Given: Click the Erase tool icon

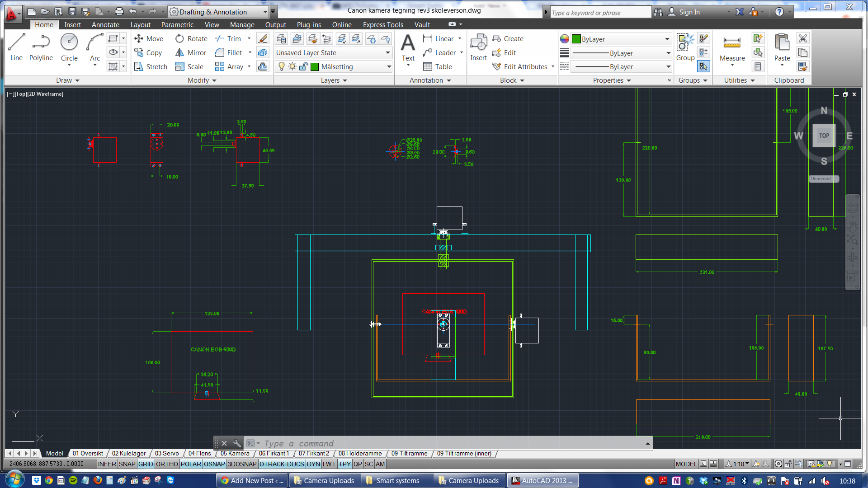Looking at the screenshot, I should click(x=263, y=39).
